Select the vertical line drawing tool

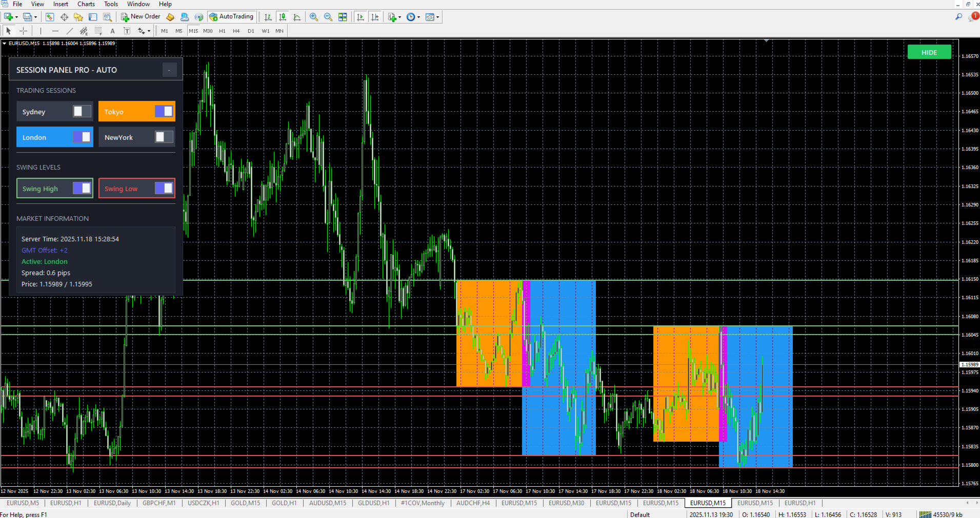point(41,31)
